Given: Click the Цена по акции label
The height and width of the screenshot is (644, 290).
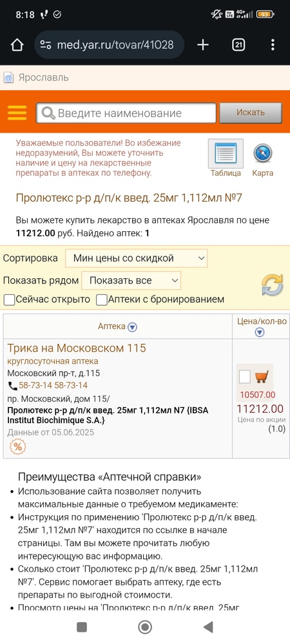Looking at the screenshot, I should 261,420.
